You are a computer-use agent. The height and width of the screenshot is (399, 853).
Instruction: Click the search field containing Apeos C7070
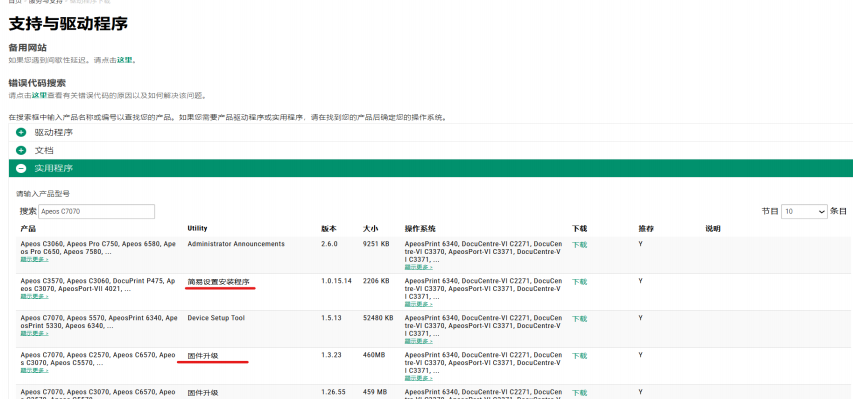96,211
